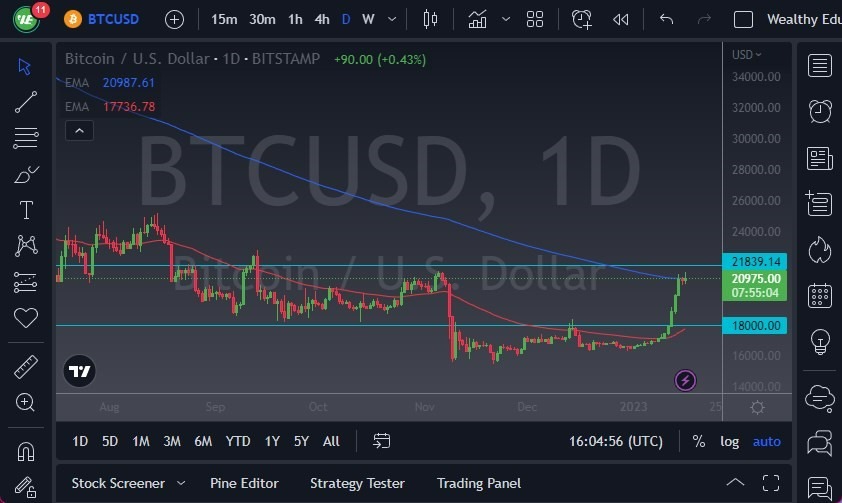Open the Wealthy Edu layout name
The width and height of the screenshot is (842, 503).
tap(804, 19)
